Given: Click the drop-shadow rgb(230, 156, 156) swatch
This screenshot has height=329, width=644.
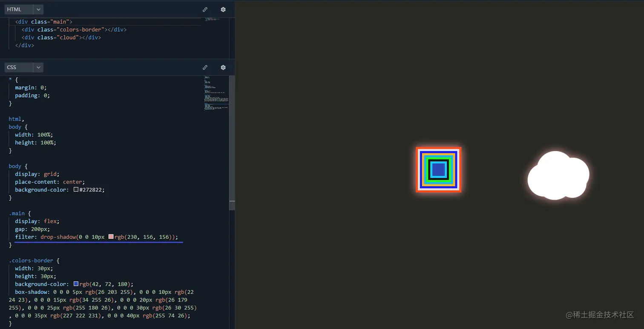Looking at the screenshot, I should pos(111,237).
